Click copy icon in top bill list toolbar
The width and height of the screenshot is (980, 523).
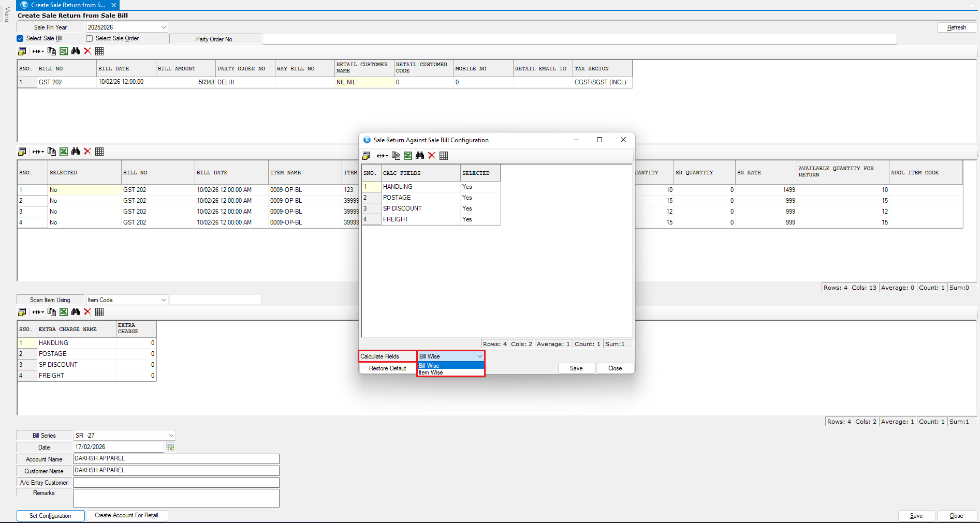pos(52,51)
